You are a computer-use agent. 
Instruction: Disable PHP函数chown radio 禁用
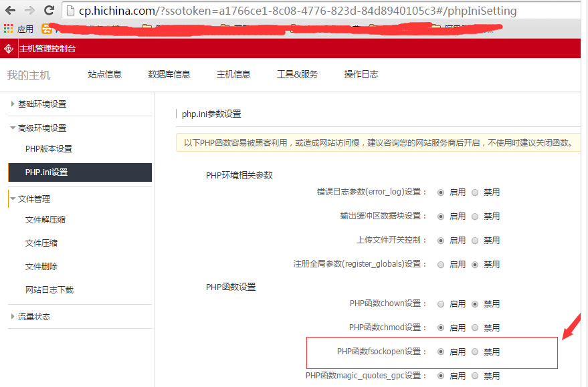click(475, 304)
